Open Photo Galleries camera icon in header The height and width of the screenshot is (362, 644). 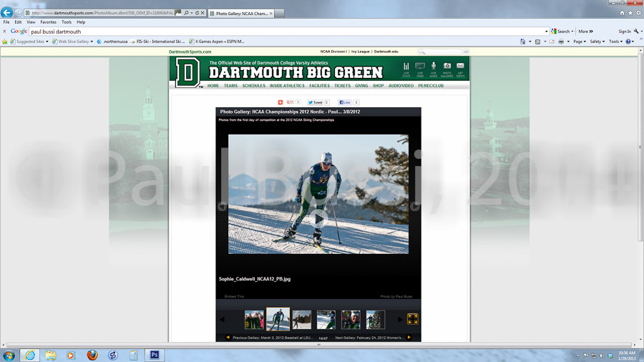point(447,69)
